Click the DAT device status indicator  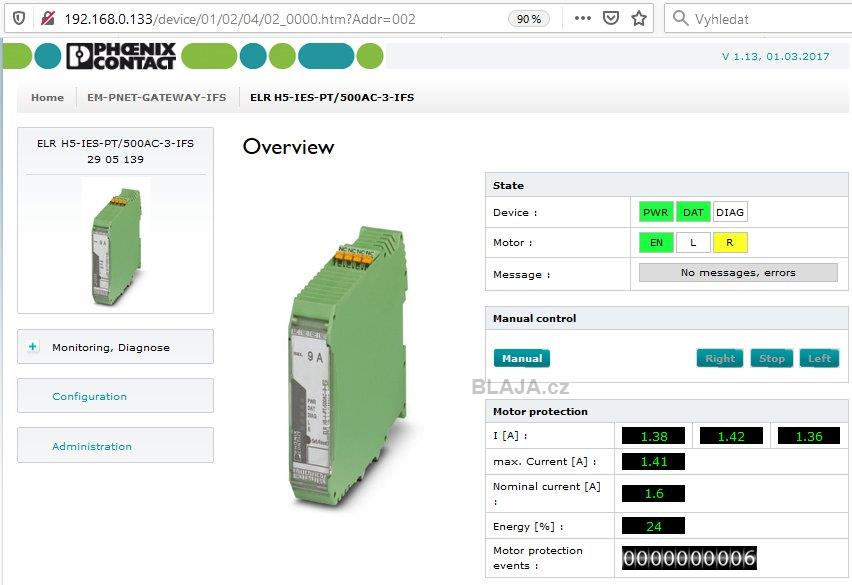[x=693, y=212]
